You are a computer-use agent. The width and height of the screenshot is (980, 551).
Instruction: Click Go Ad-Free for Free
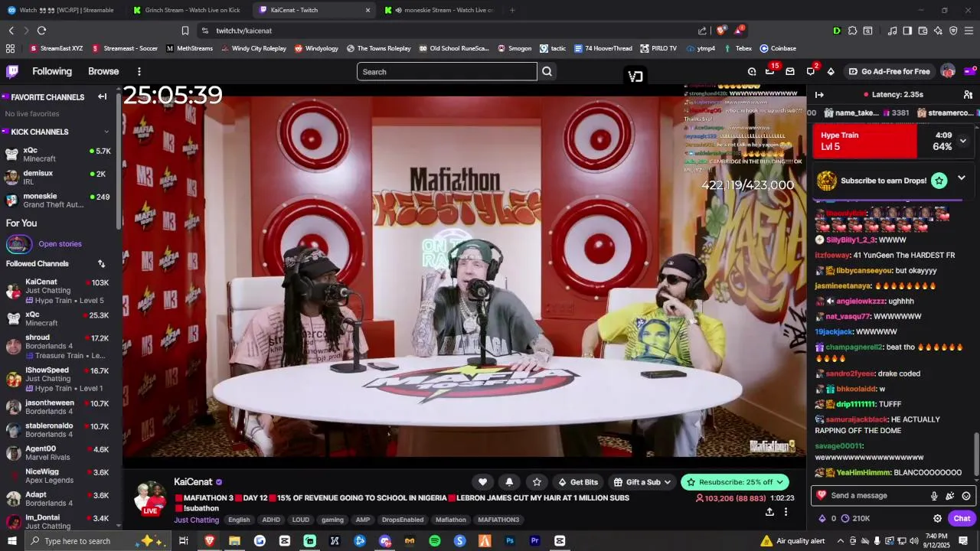click(889, 71)
